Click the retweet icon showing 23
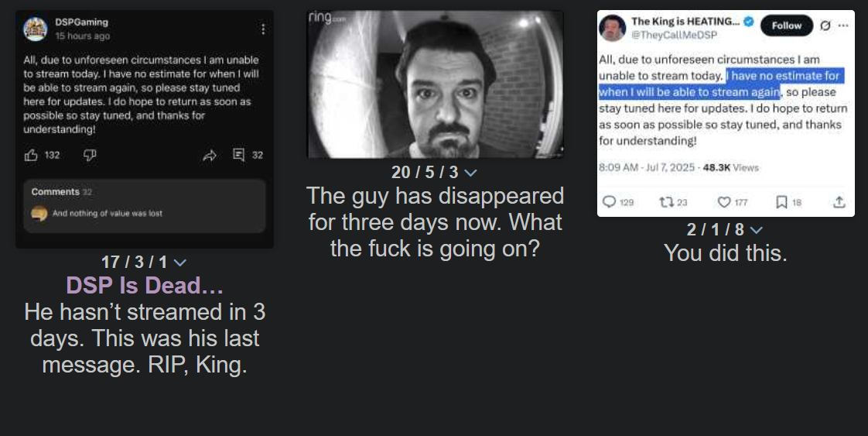 point(667,202)
